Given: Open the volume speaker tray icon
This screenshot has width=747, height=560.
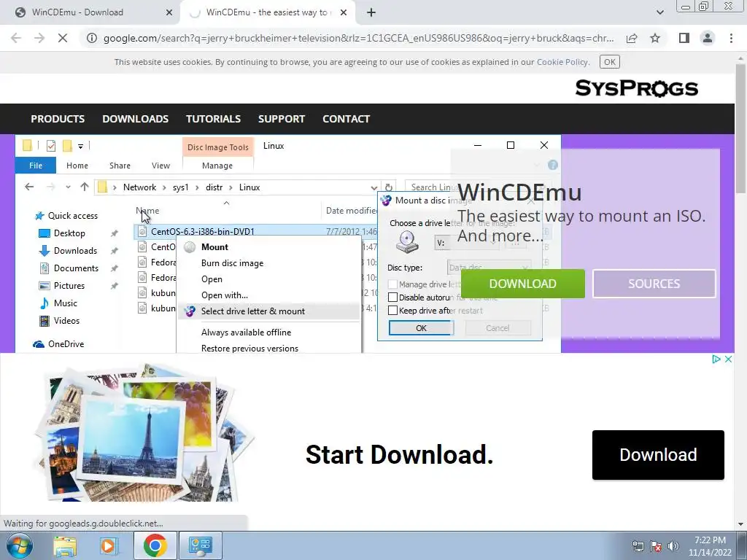Looking at the screenshot, I should (x=673, y=546).
